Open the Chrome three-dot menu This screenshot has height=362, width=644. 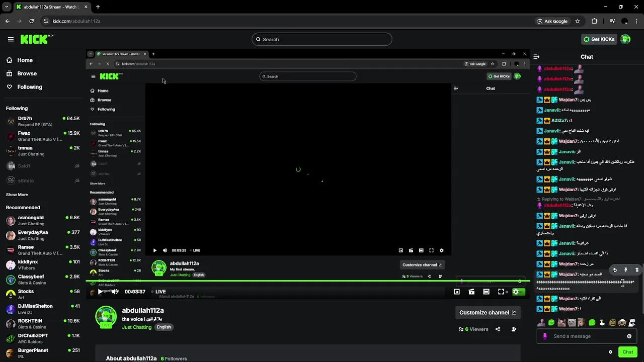637,21
